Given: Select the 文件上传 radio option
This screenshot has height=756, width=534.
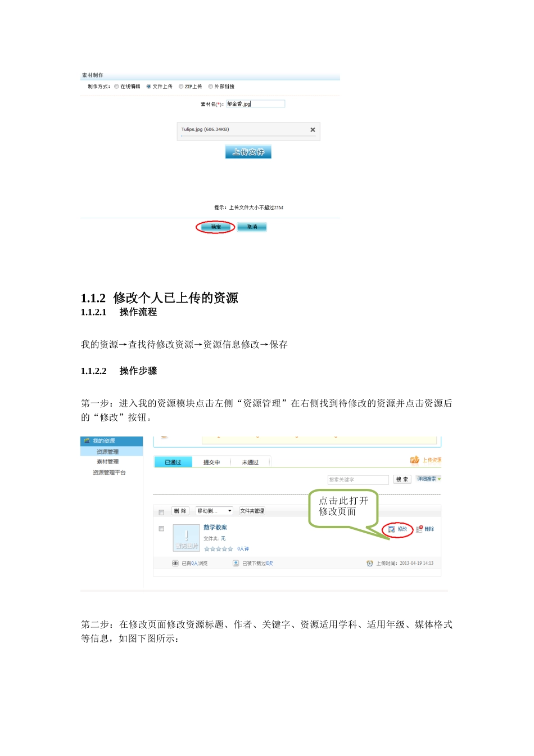Looking at the screenshot, I should click(x=149, y=87).
